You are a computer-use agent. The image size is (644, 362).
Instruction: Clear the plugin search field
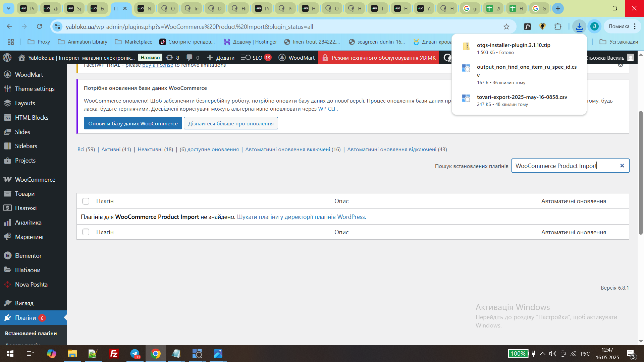[622, 166]
